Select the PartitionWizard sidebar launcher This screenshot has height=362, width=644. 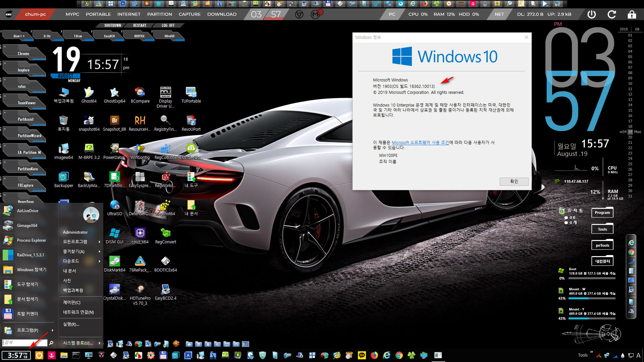point(24,135)
